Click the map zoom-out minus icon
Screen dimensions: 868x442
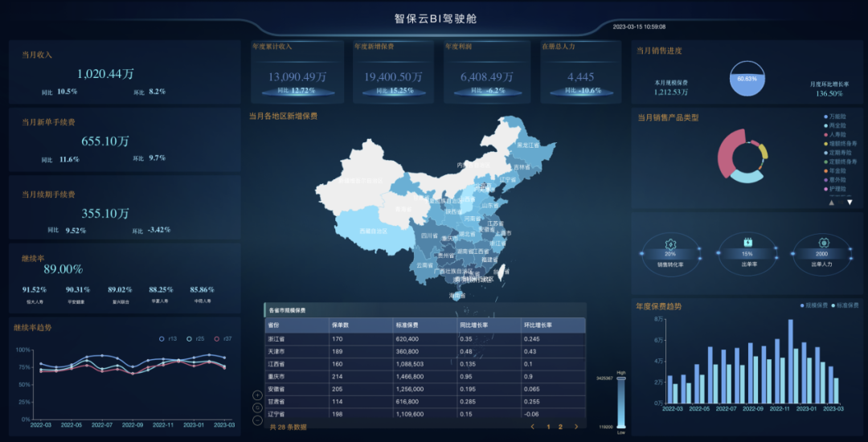pyautogui.click(x=257, y=420)
